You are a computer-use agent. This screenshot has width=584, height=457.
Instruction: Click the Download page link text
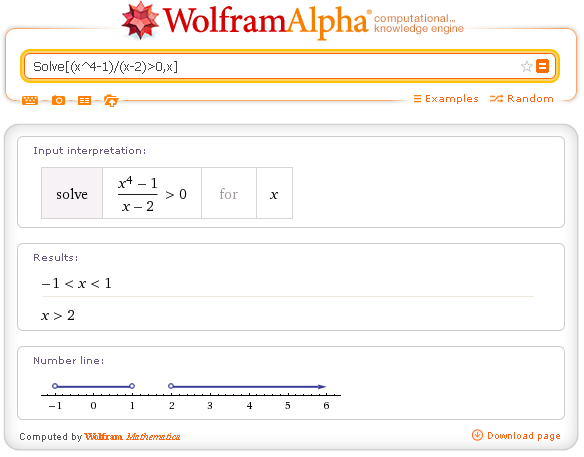pyautogui.click(x=524, y=436)
